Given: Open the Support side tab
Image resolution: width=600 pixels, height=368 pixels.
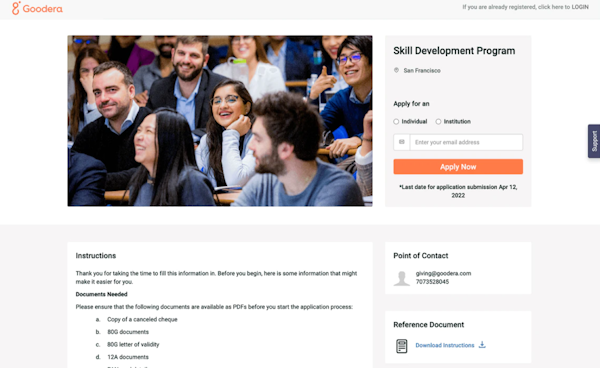Looking at the screenshot, I should pos(594,141).
